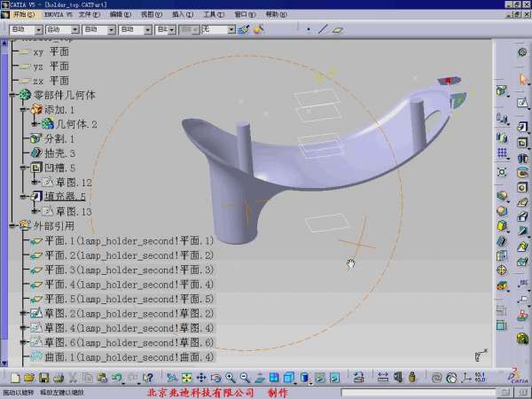Collapse the 添加.1 tree node
This screenshot has height=399, width=532.
click(x=23, y=110)
